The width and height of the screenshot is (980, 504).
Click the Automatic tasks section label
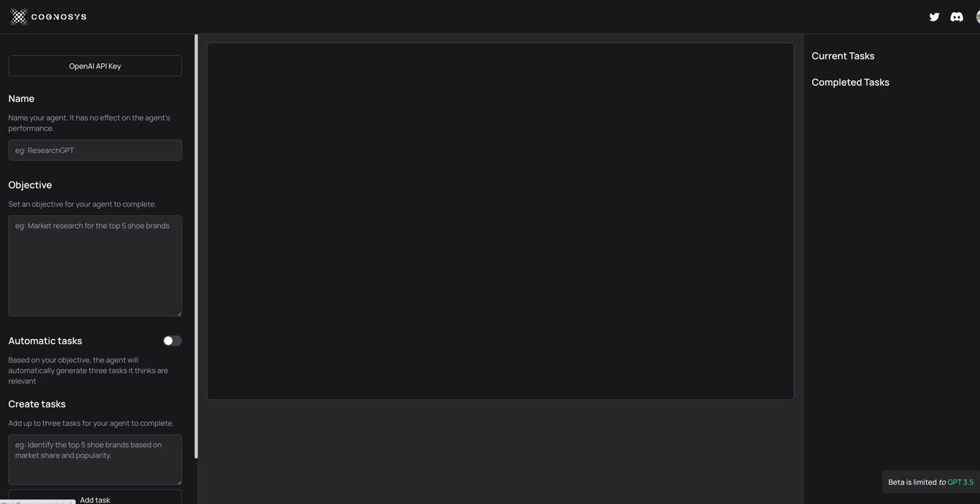point(45,341)
